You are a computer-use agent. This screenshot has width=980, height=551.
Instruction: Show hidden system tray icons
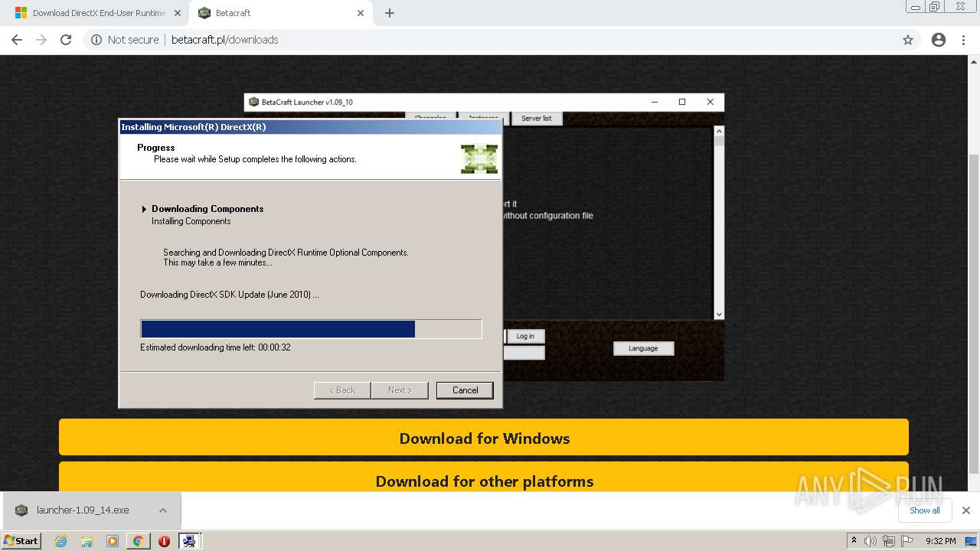[854, 540]
